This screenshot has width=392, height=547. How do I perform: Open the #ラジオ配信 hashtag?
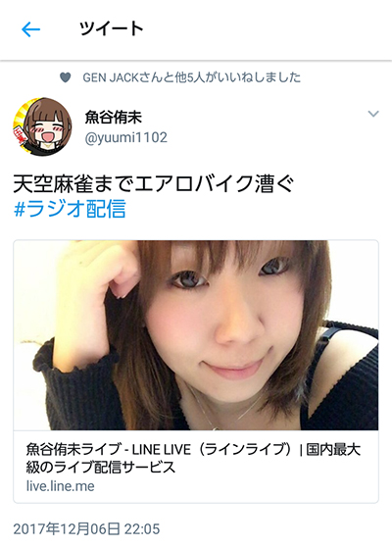[x=70, y=209]
